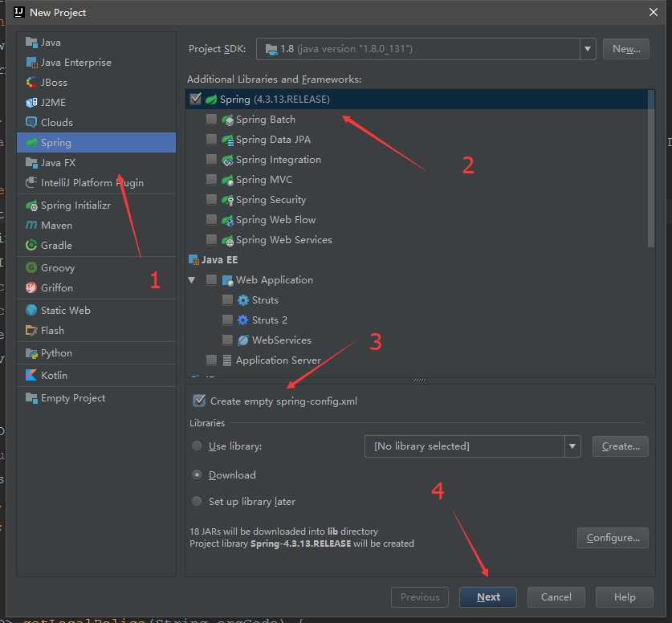This screenshot has width=672, height=623.
Task: Select Kotlin project type label
Action: click(54, 376)
